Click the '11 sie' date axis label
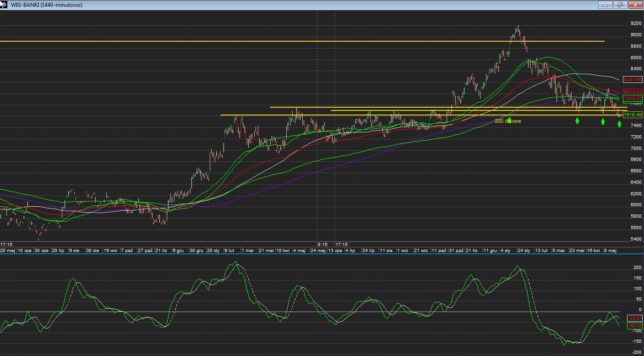Screen dimensions: 644x356 (x=386, y=251)
